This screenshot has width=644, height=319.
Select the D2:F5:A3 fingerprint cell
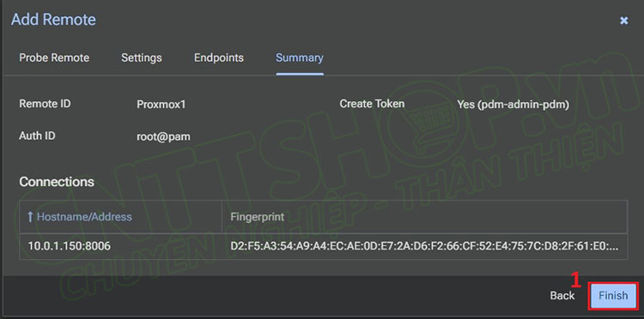pyautogui.click(x=424, y=246)
